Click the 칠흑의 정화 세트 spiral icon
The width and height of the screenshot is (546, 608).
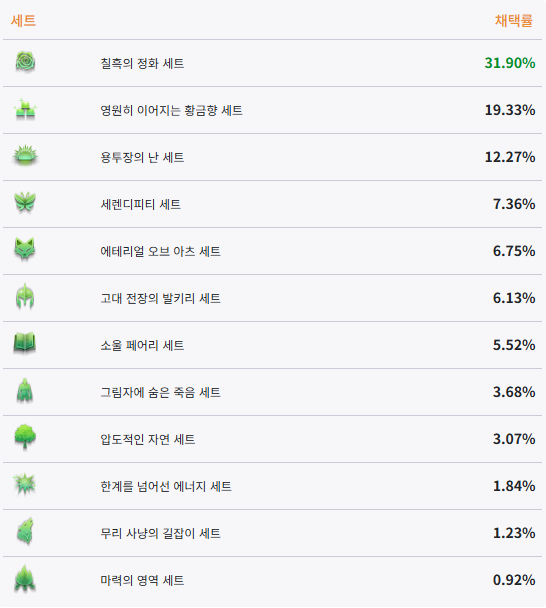(x=25, y=62)
